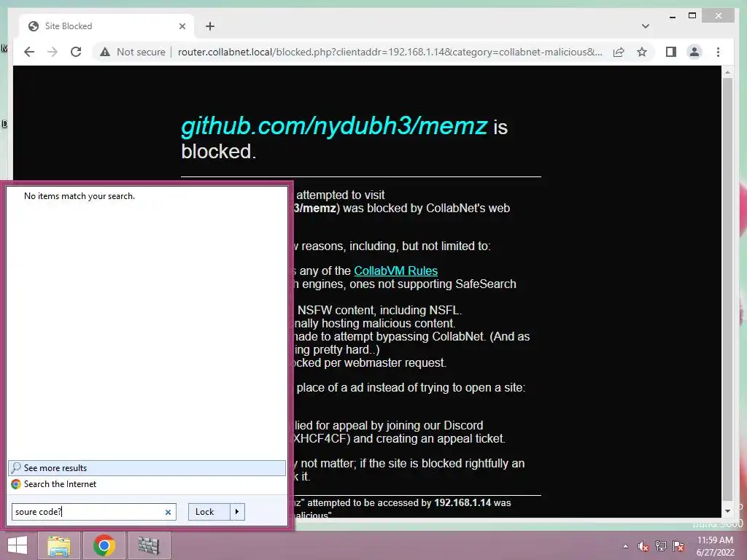Open Chrome three-dot menu
Viewport: 747px width, 560px height.
coord(718,52)
